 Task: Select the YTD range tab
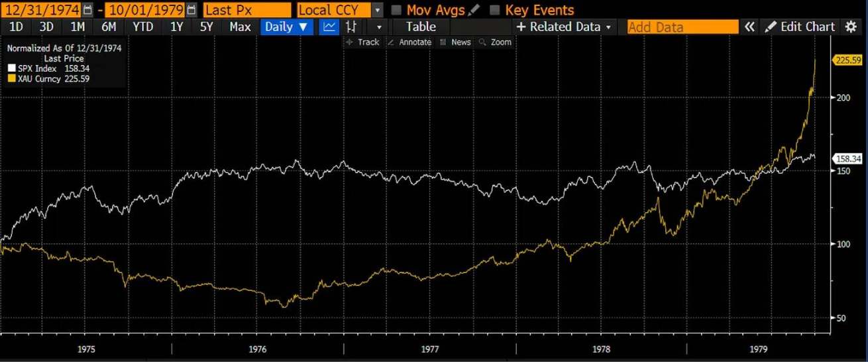pyautogui.click(x=142, y=27)
